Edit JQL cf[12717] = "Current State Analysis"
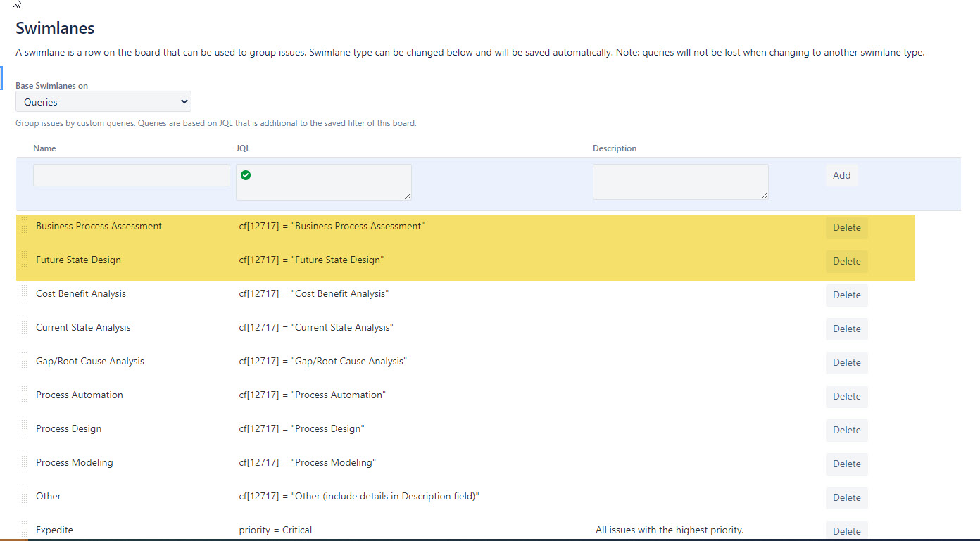Image resolution: width=980 pixels, height=541 pixels. point(316,327)
